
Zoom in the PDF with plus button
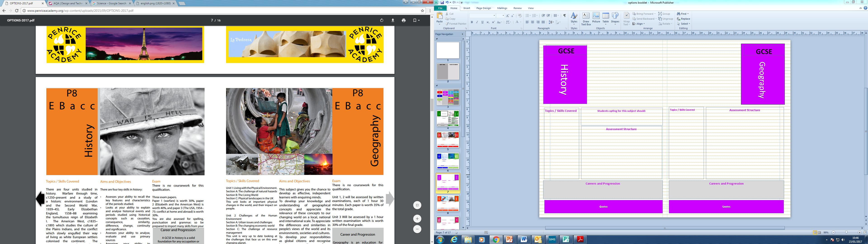(417, 218)
